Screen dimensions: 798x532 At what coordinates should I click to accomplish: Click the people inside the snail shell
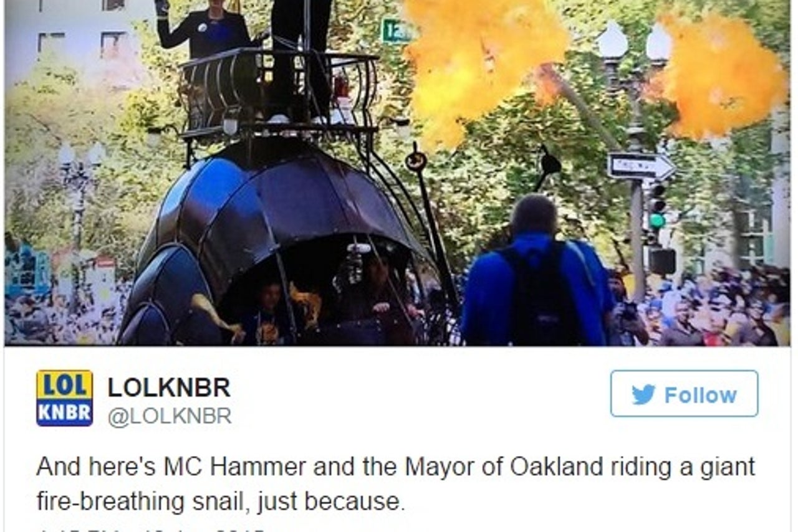324,299
